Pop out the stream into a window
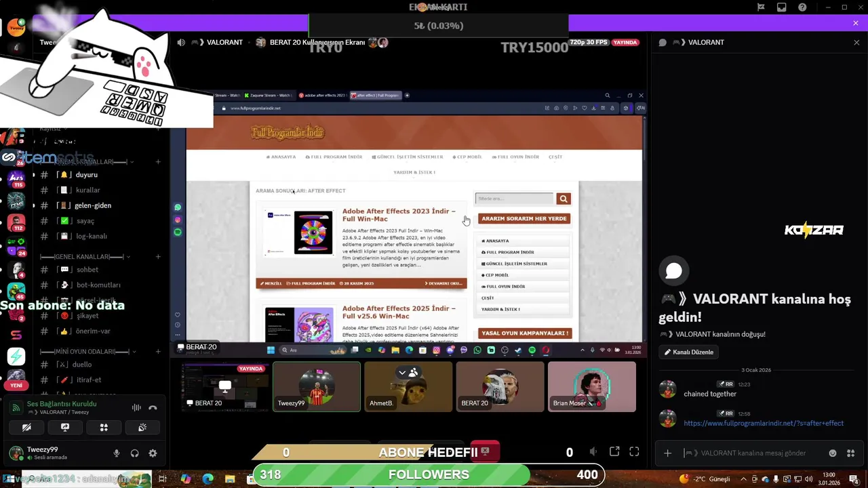The height and width of the screenshot is (488, 868). [x=614, y=452]
